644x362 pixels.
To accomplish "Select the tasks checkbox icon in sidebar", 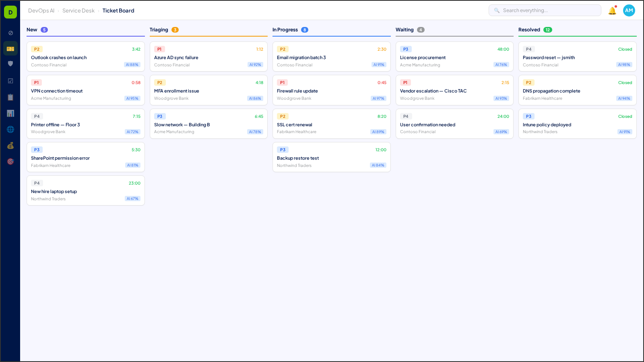I will tap(10, 80).
